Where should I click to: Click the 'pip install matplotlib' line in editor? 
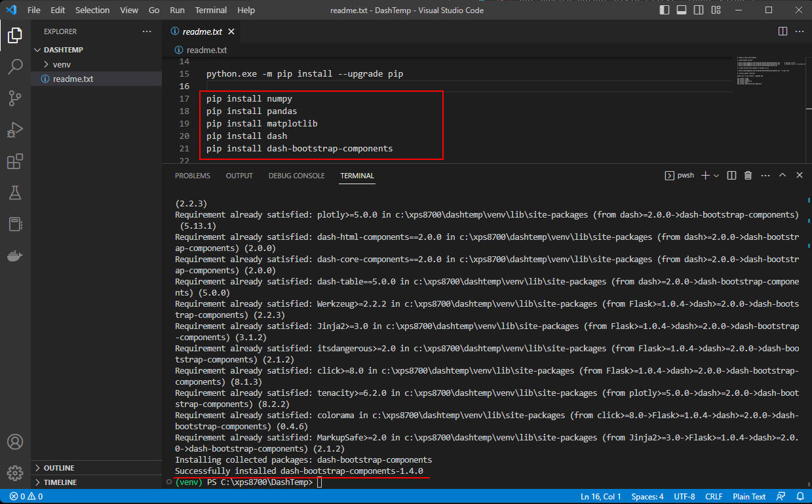point(262,124)
